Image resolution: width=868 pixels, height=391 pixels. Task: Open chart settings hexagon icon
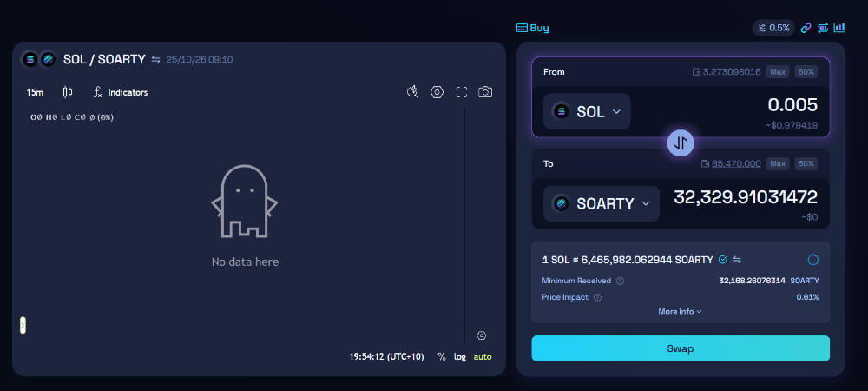(x=437, y=92)
